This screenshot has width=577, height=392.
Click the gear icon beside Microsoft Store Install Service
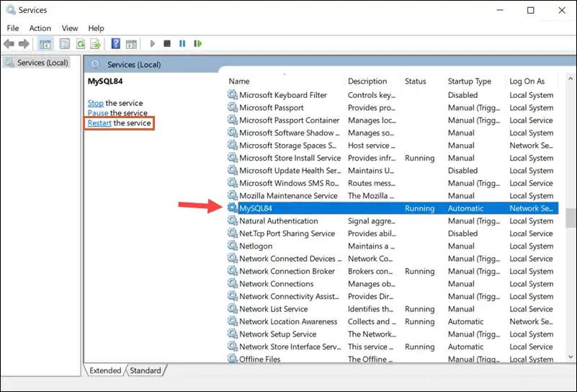[232, 158]
